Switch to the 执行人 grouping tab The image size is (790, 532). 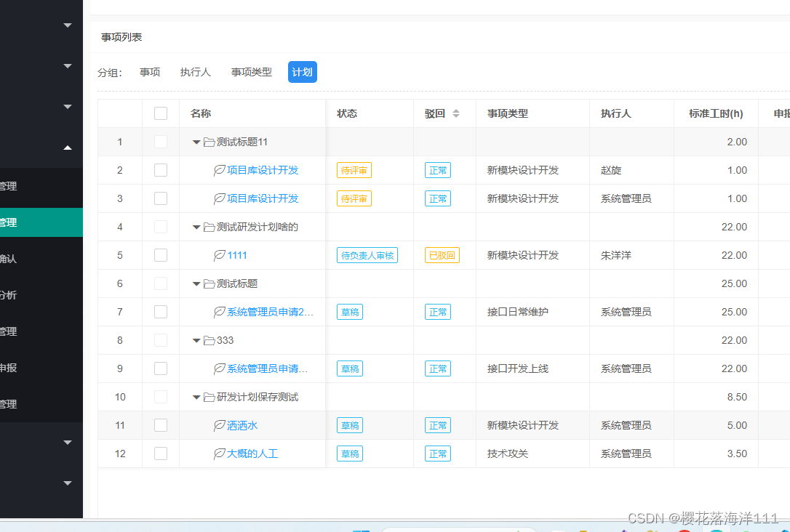195,72
